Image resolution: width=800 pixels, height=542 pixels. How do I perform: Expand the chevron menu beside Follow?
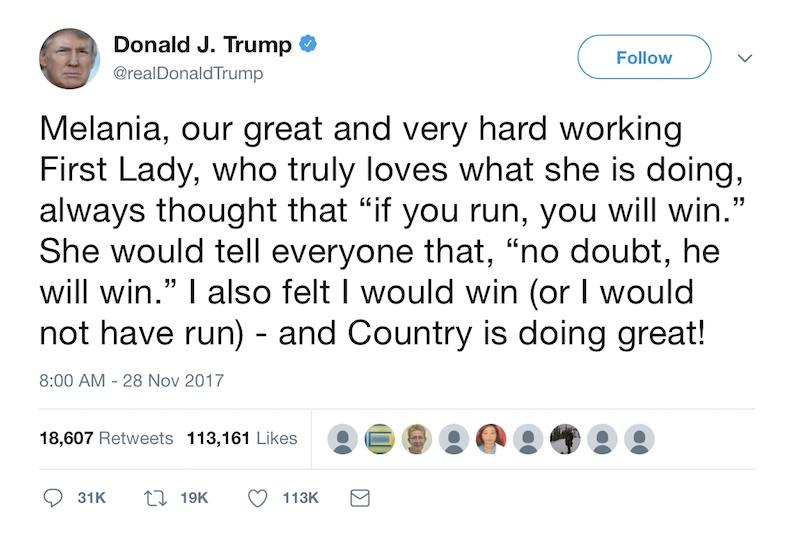click(x=744, y=58)
